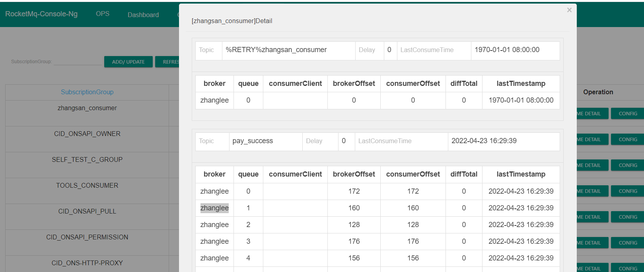Click consumerOffset header in the retry topic table

pos(413,84)
